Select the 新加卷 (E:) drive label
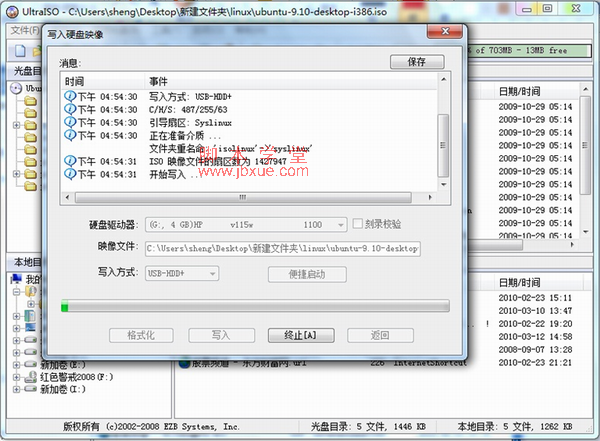600x441 pixels. pyautogui.click(x=63, y=364)
